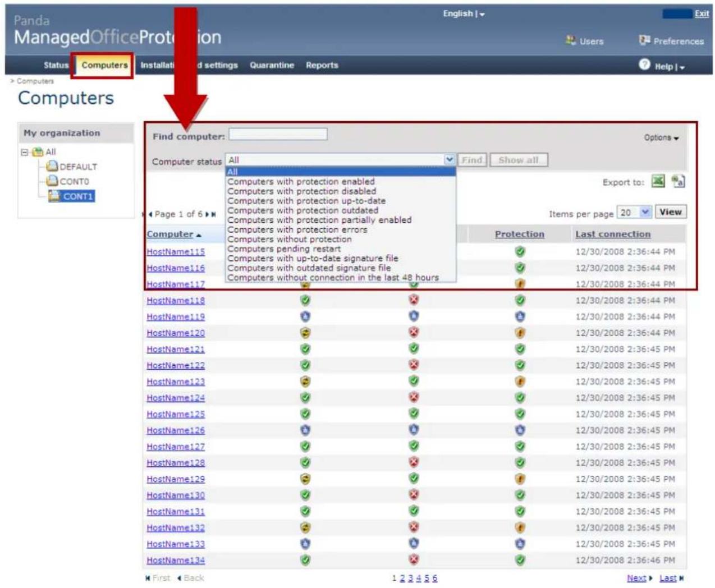715x588 pixels.
Task: Open the Help dropdown arrow
Action: (682, 67)
